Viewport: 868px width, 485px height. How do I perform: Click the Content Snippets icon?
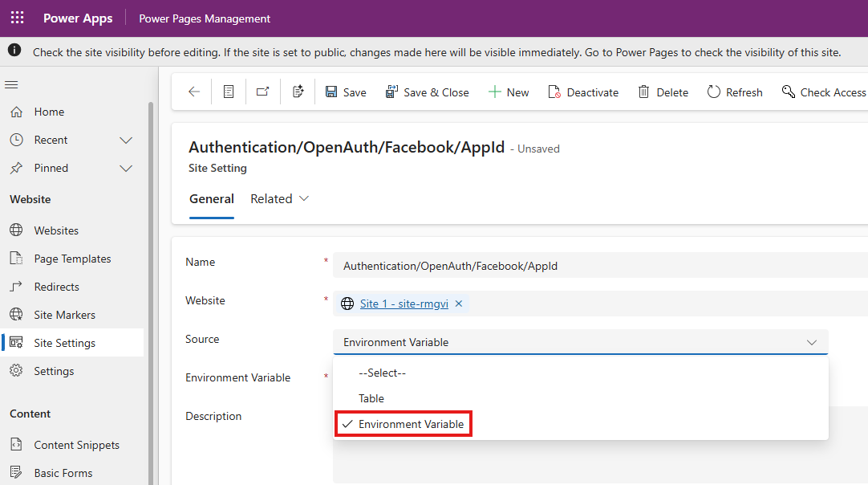(x=17, y=445)
